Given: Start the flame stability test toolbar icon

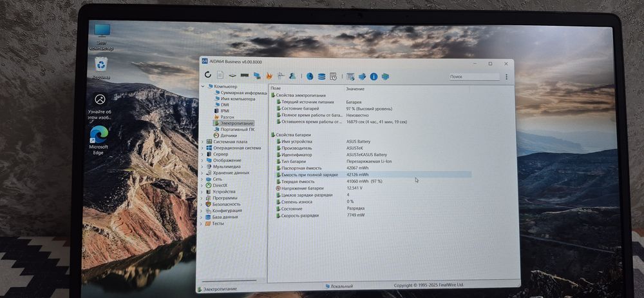Looking at the screenshot, I should (269, 75).
